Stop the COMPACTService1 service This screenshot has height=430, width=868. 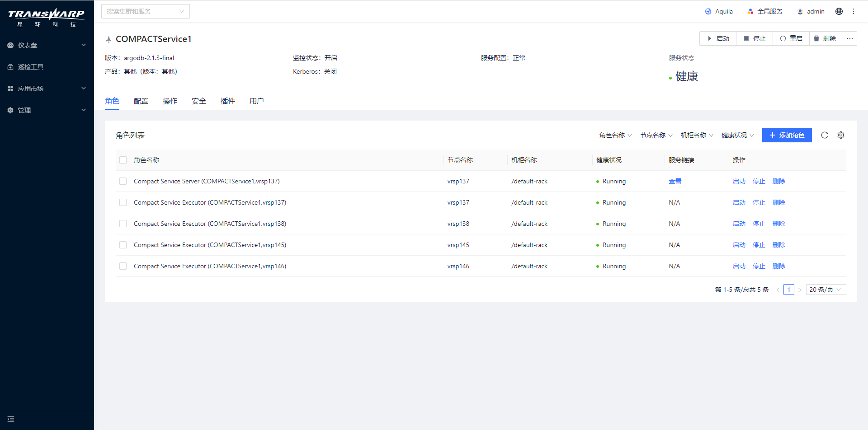[x=755, y=38]
